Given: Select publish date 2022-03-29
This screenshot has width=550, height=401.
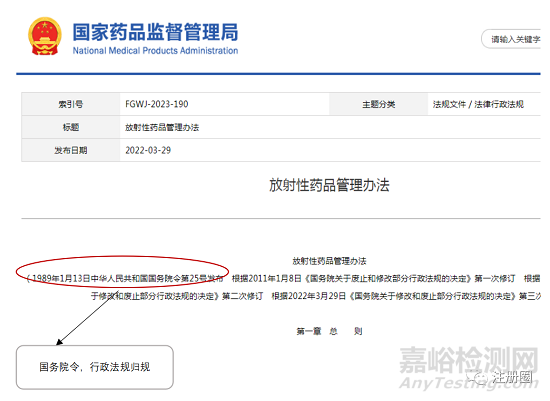Looking at the screenshot, I should point(148,150).
